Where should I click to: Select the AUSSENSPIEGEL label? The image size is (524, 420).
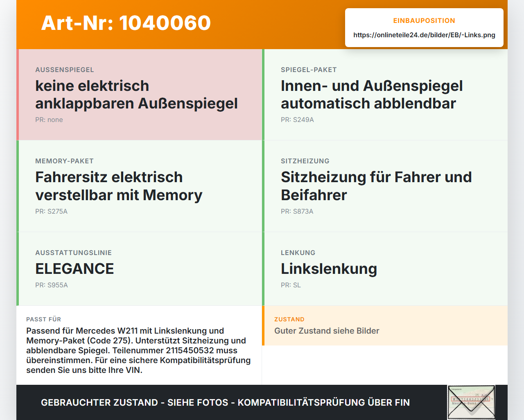(x=65, y=70)
